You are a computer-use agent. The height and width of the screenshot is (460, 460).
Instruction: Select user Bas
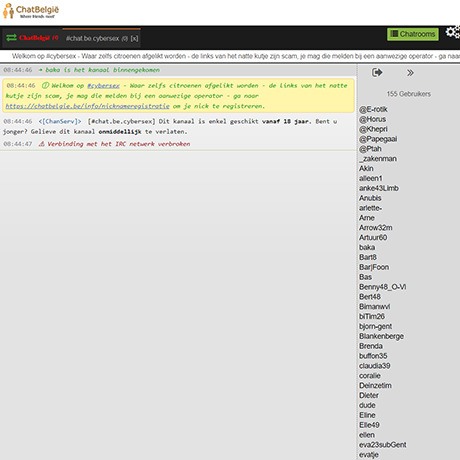365,277
